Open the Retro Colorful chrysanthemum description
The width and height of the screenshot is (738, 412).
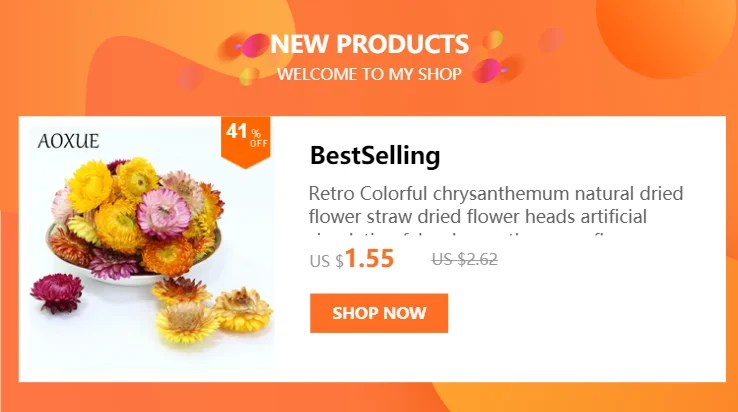point(496,205)
